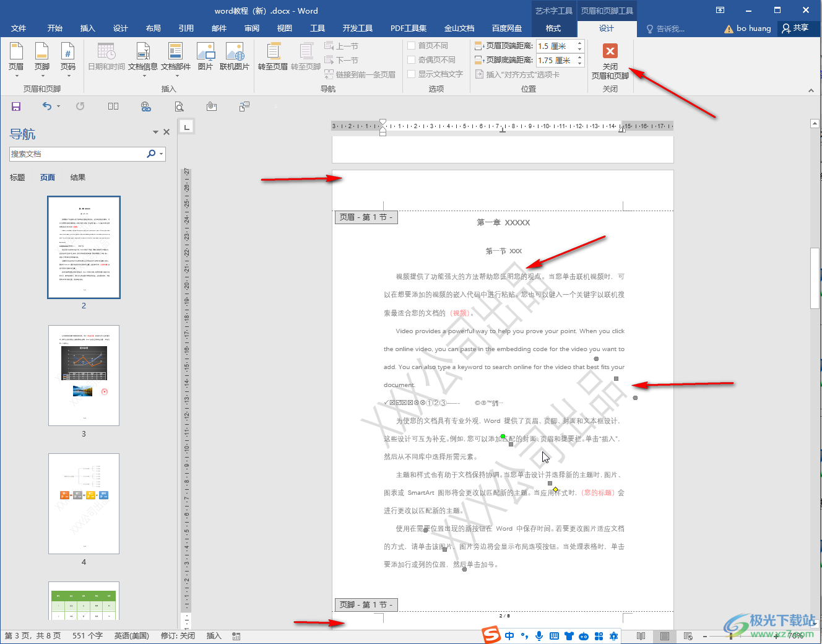Click the side-by-side reading view icon

113,107
